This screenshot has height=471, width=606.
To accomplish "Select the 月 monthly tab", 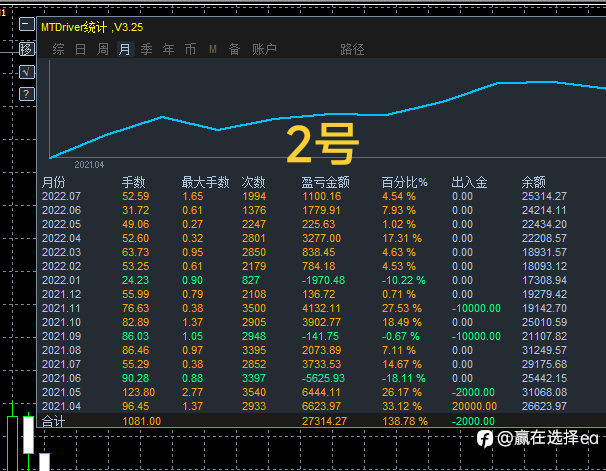I will 125,49.
